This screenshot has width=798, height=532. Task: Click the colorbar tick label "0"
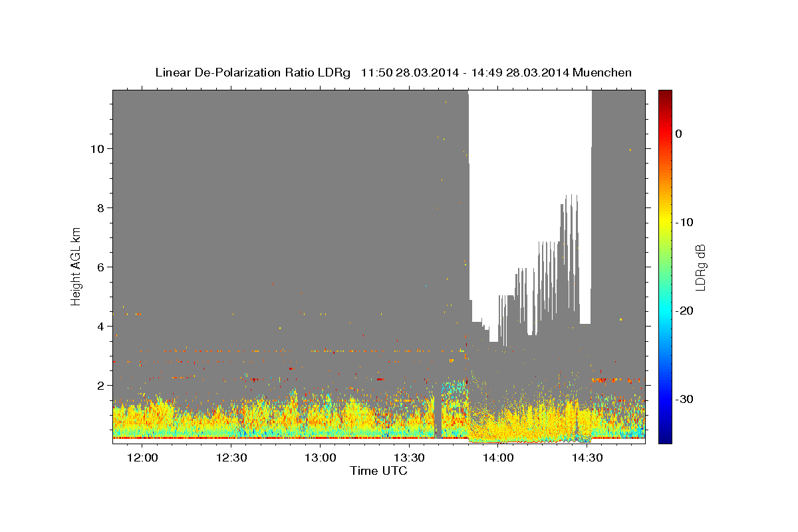click(679, 134)
